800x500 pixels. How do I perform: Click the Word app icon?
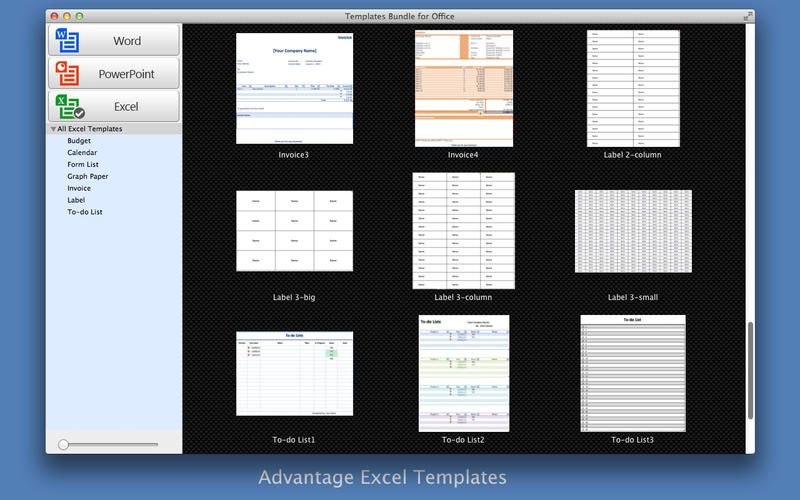68,41
